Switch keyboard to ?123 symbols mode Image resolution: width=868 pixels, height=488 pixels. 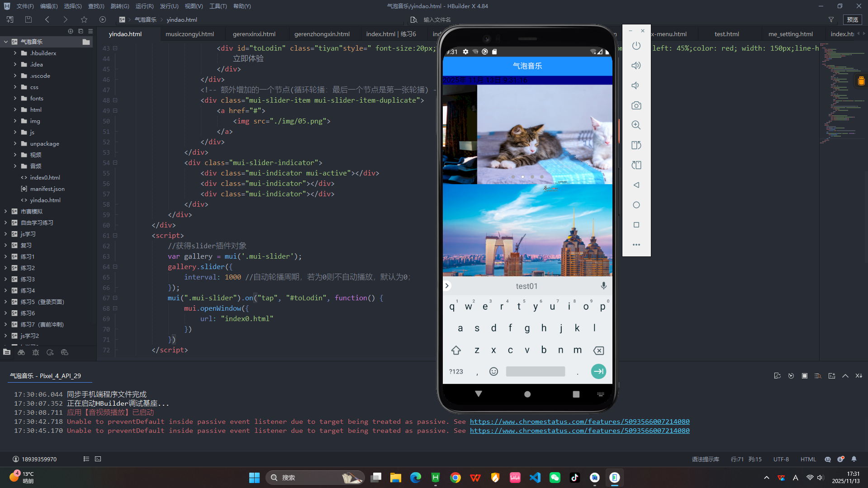pos(455,371)
